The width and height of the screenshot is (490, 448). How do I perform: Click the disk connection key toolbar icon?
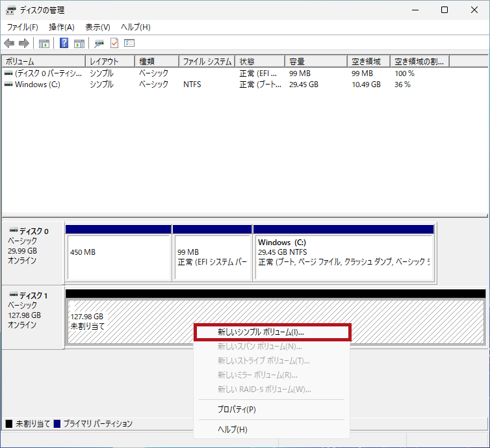coord(99,44)
